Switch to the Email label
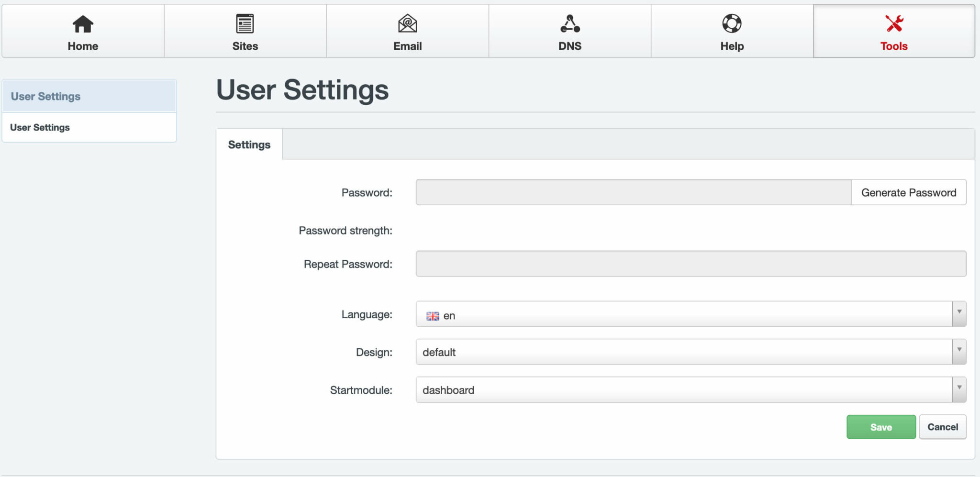This screenshot has width=980, height=477. (x=407, y=46)
